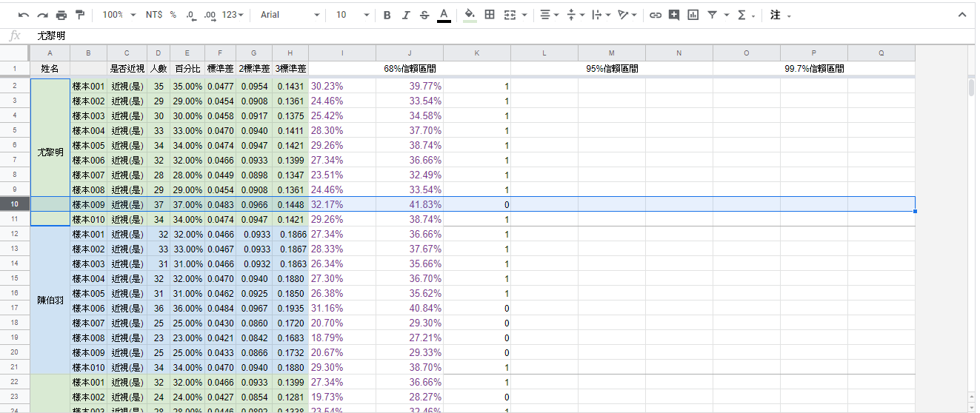980x413 pixels.
Task: Undo the last action
Action: coord(24,15)
